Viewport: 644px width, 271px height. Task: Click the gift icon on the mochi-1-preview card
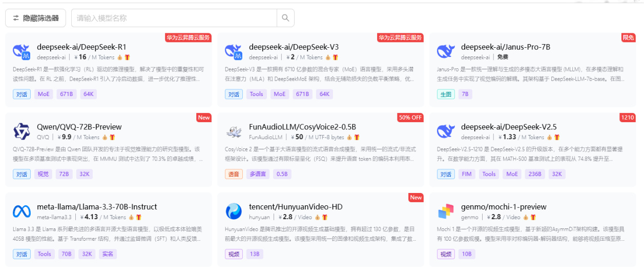[533, 217]
